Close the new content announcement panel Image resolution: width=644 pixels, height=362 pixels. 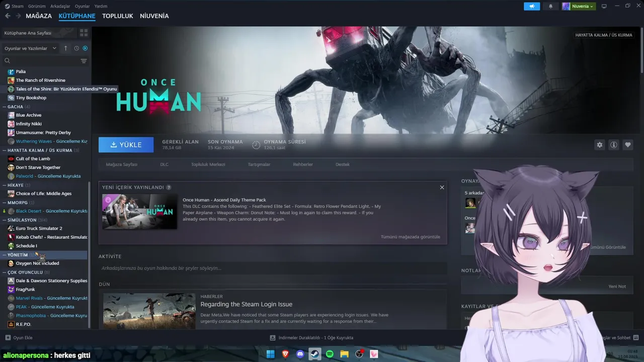click(x=442, y=188)
